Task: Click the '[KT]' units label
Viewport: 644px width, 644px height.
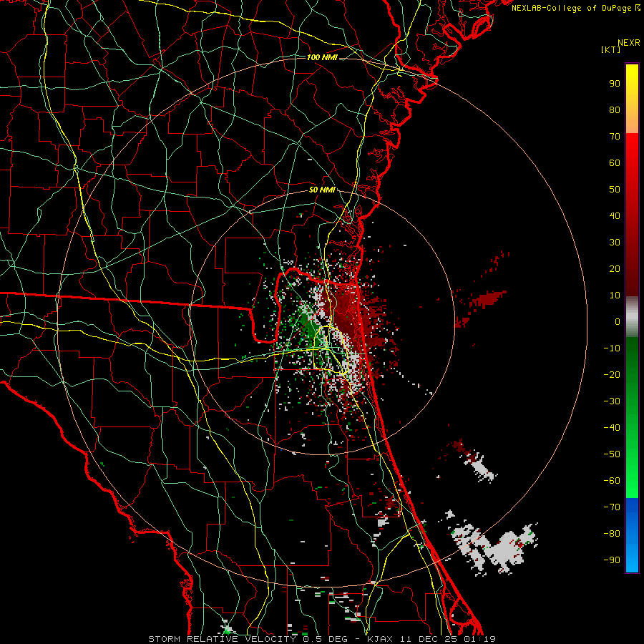Action: [x=610, y=49]
